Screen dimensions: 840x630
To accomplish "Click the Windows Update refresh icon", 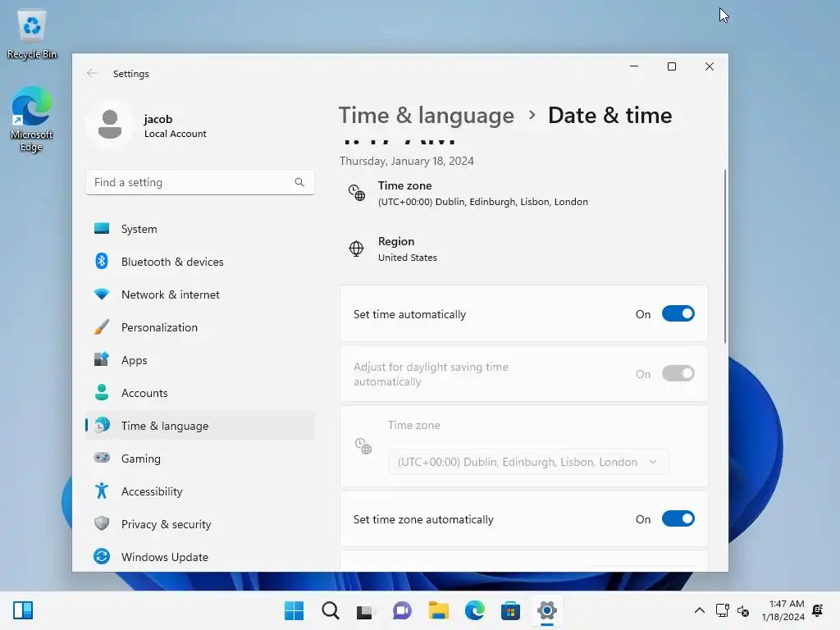I will pyautogui.click(x=101, y=557).
